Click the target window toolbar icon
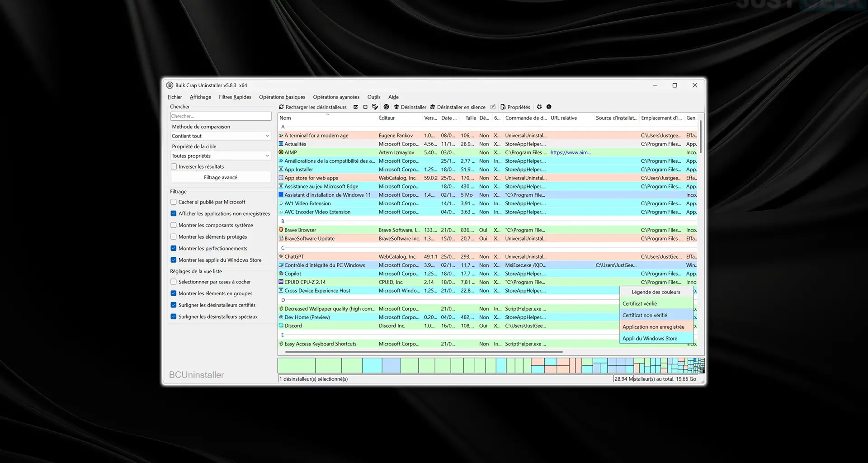Image resolution: width=868 pixels, height=463 pixels. tap(386, 107)
